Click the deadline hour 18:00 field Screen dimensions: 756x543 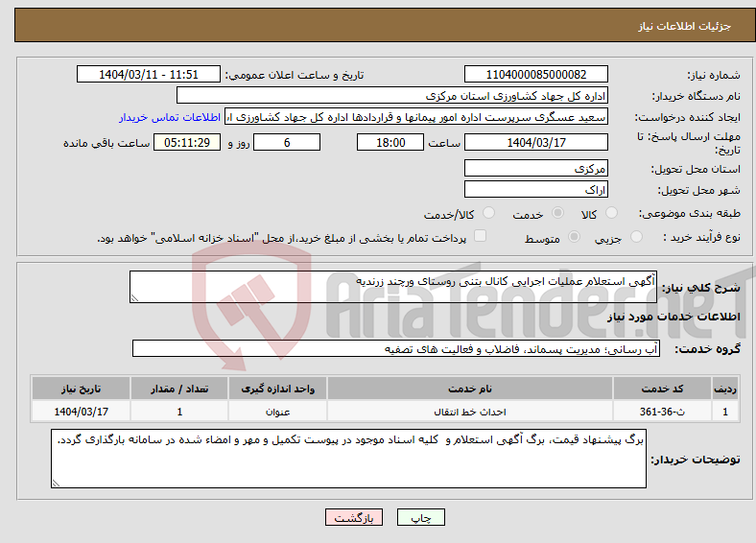(x=390, y=142)
